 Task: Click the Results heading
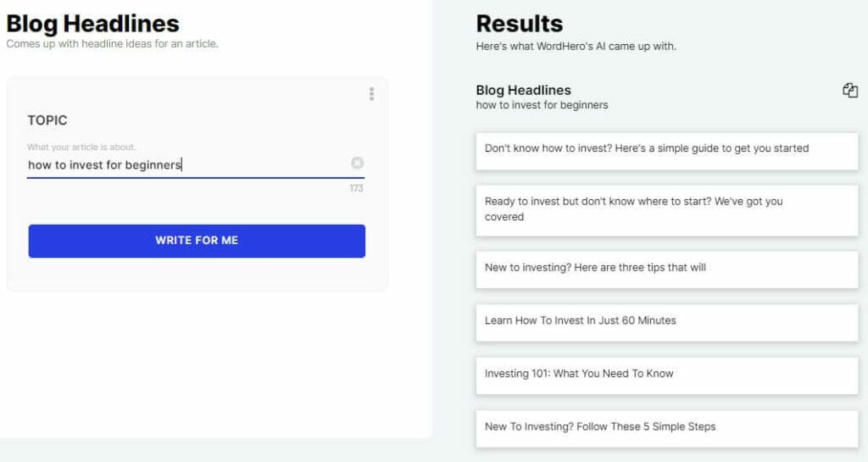tap(519, 23)
